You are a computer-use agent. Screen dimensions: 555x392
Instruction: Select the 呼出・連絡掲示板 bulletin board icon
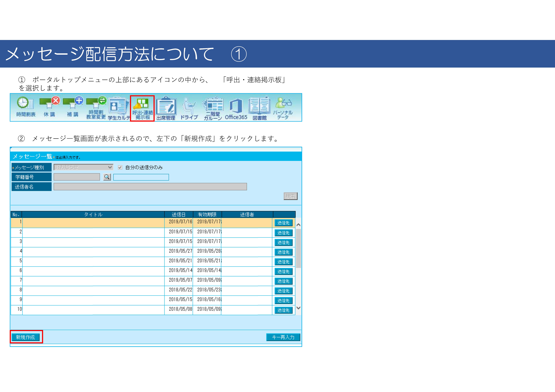142,108
